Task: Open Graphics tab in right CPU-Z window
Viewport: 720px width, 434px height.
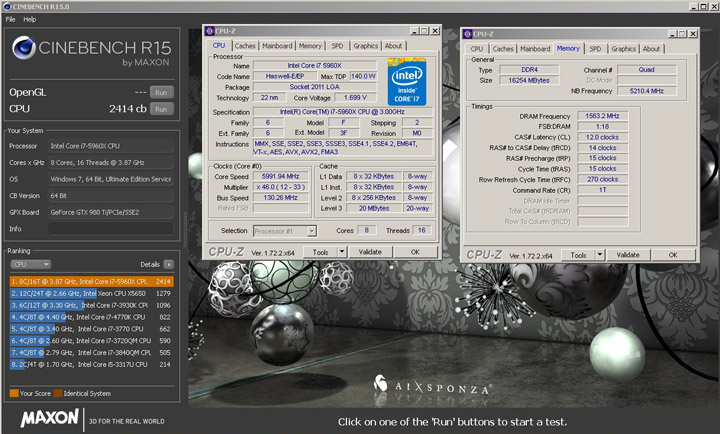Action: pos(624,49)
